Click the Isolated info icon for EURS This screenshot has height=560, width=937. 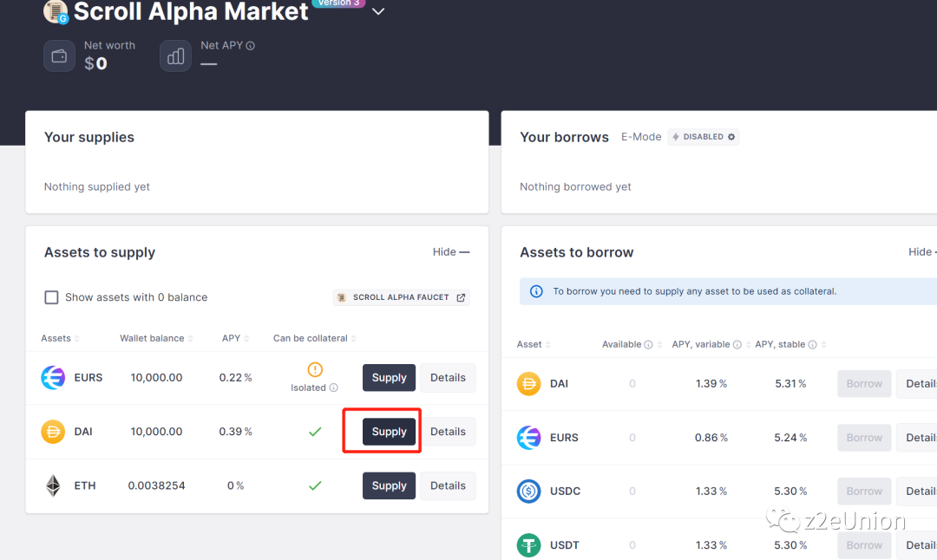(x=334, y=388)
